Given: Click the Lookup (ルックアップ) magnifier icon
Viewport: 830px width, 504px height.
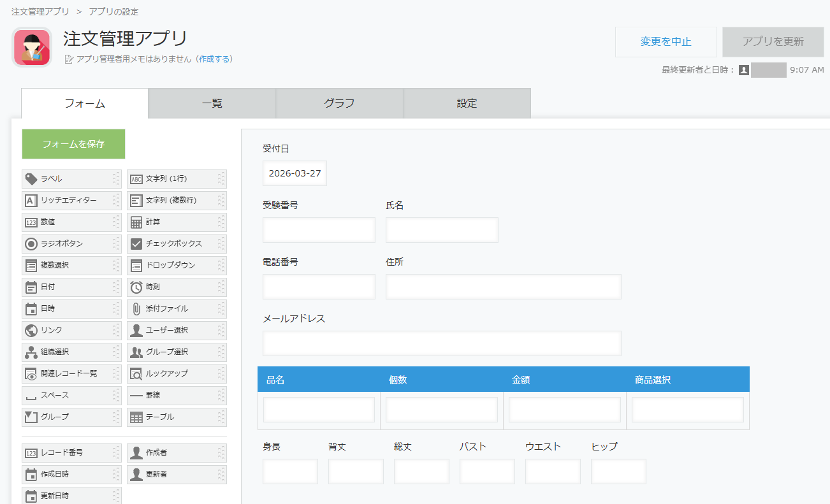Looking at the screenshot, I should coord(136,374).
